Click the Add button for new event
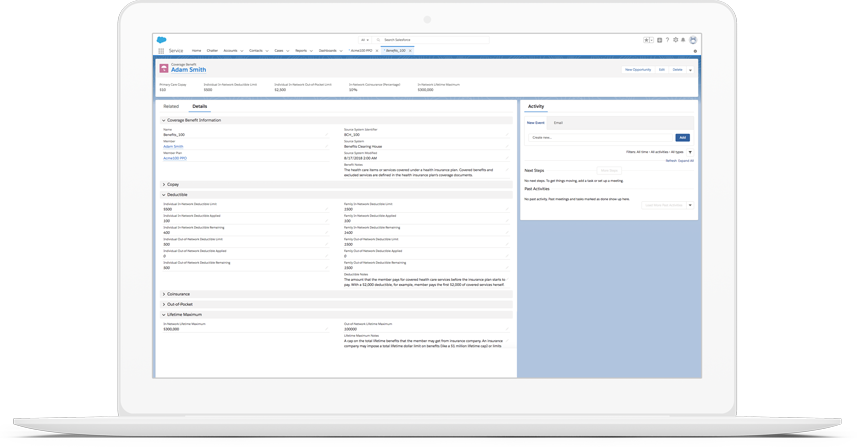 682,138
